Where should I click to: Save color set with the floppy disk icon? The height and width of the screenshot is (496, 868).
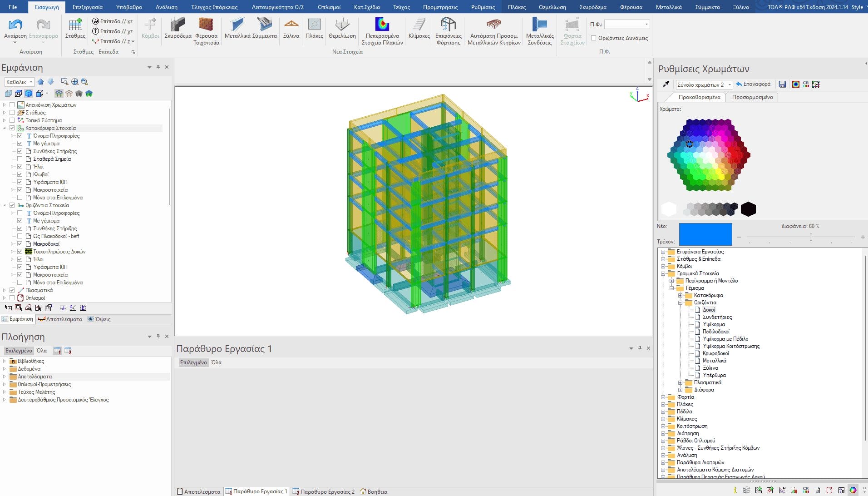(782, 84)
